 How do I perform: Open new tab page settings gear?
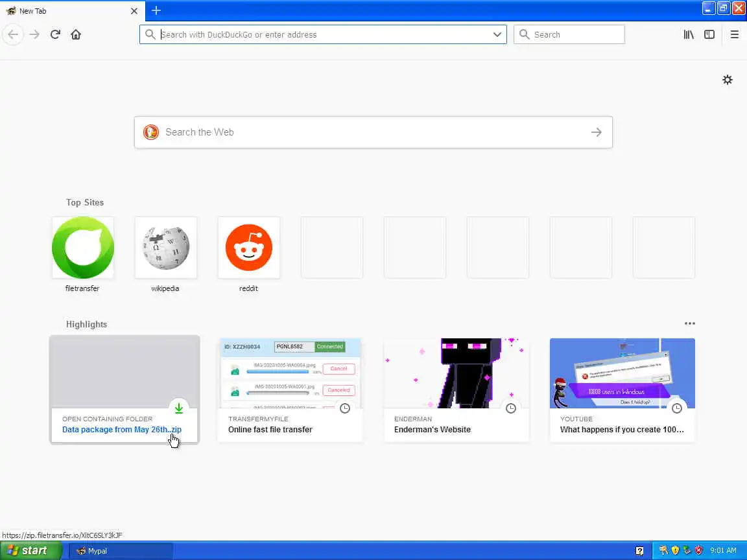[x=728, y=80]
